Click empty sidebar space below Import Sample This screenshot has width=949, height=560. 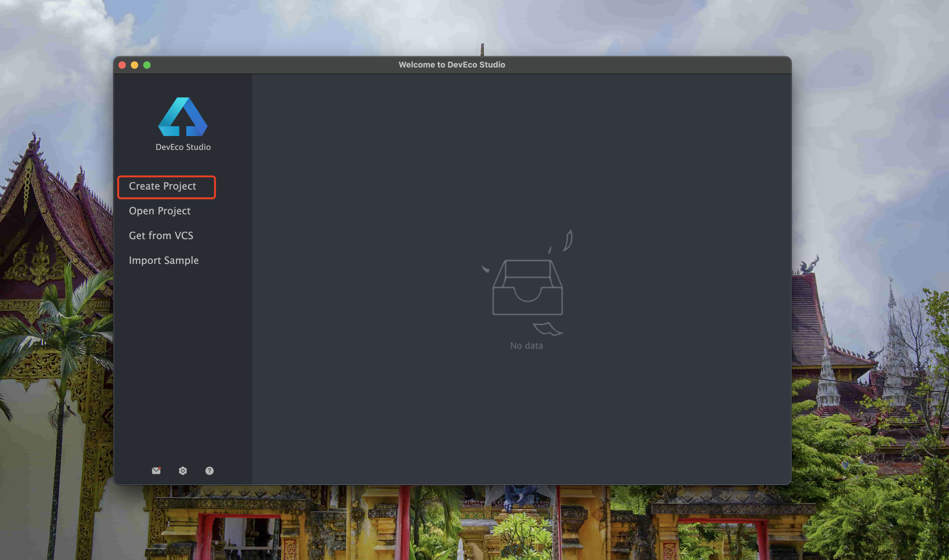click(x=183, y=362)
